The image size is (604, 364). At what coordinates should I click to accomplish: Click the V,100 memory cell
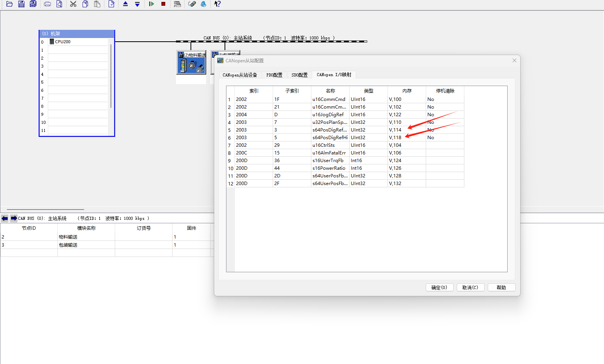point(407,99)
